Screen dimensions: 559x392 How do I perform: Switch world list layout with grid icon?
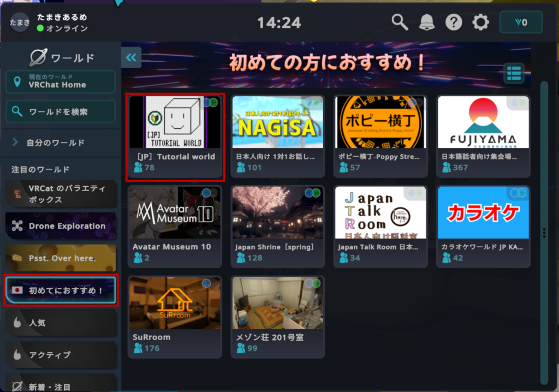click(514, 73)
